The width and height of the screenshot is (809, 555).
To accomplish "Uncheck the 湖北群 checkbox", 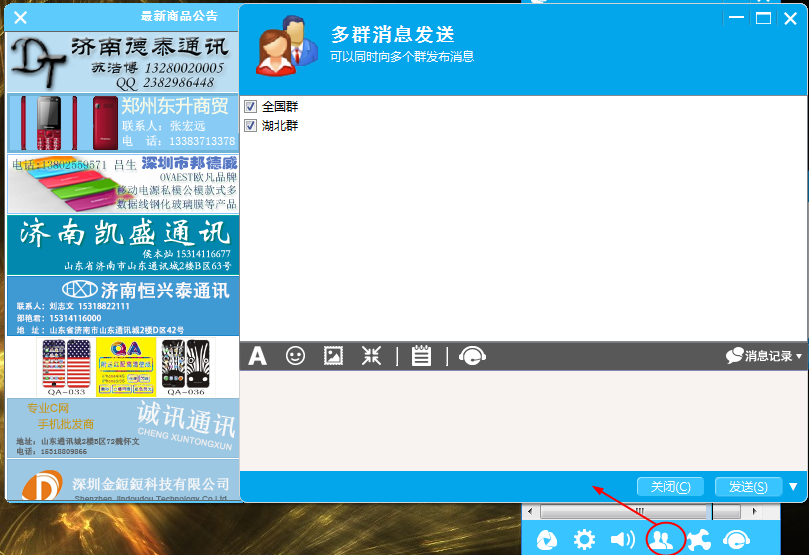I will pyautogui.click(x=250, y=125).
